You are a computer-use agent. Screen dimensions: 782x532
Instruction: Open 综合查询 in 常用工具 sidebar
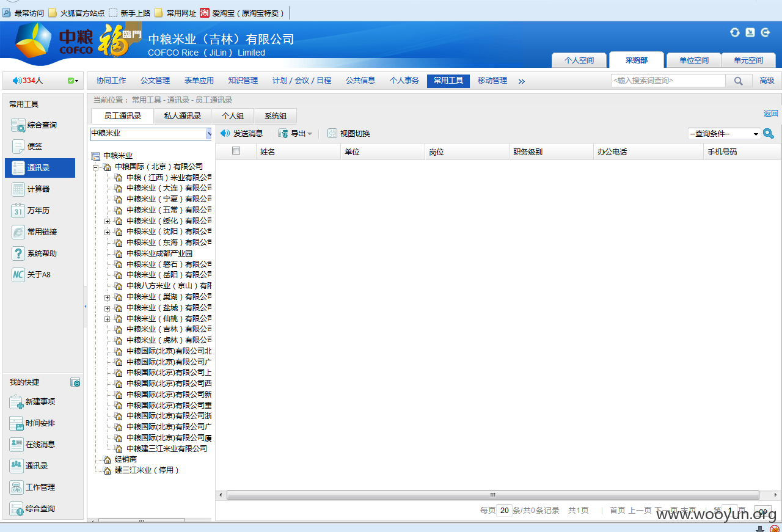tap(34, 125)
